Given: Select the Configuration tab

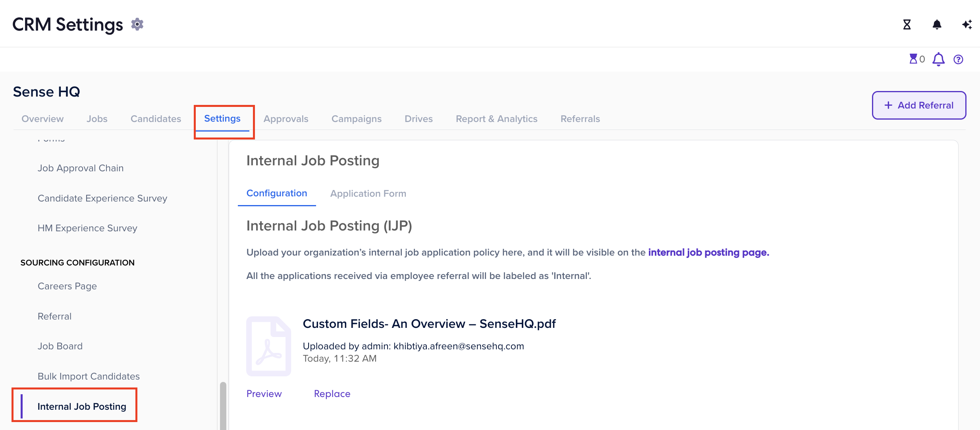Looking at the screenshot, I should (x=277, y=193).
